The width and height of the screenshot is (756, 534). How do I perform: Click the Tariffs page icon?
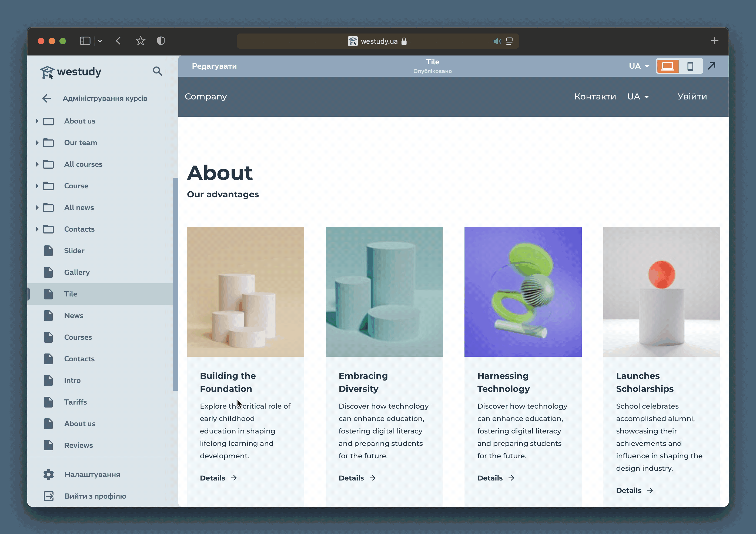coord(48,402)
